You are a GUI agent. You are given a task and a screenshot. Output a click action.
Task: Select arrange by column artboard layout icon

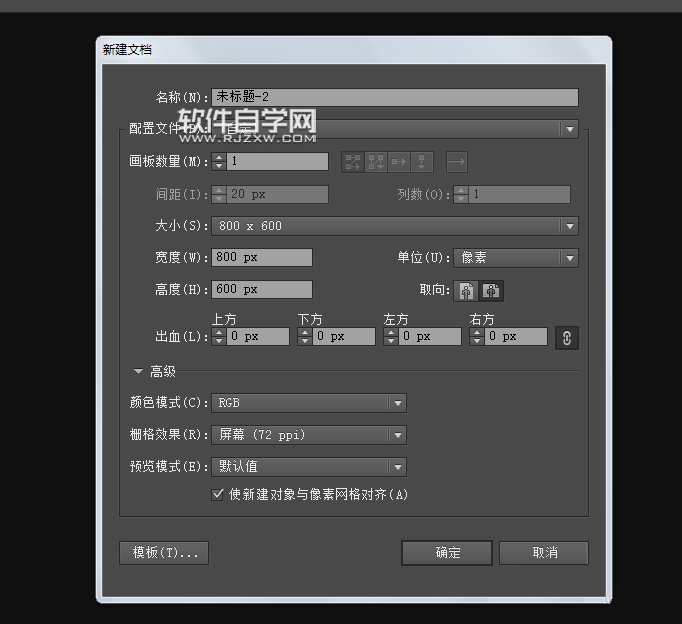(422, 162)
